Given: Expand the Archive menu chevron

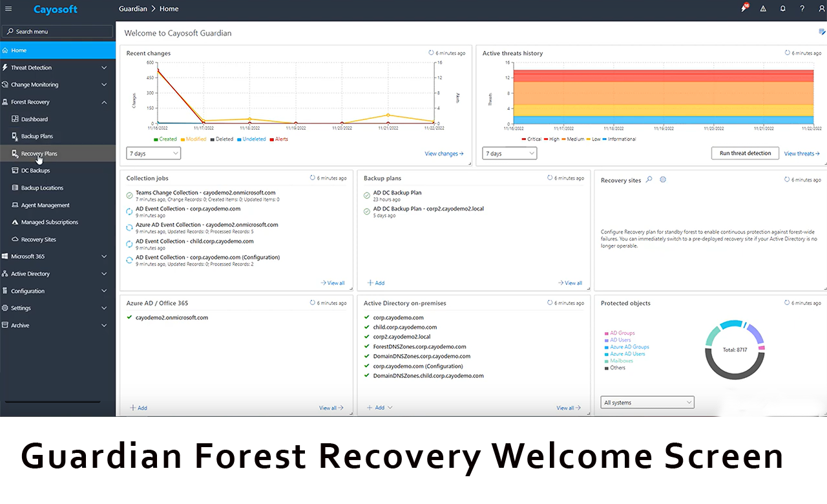Looking at the screenshot, I should point(105,326).
